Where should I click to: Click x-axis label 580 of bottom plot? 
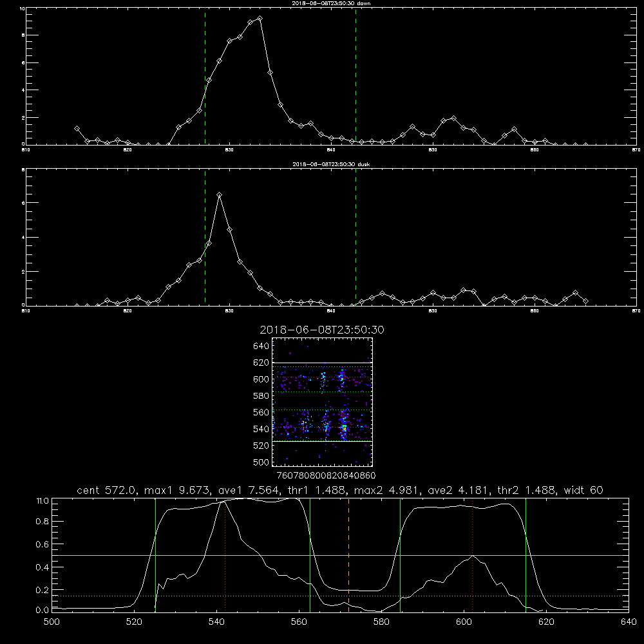pos(381,622)
